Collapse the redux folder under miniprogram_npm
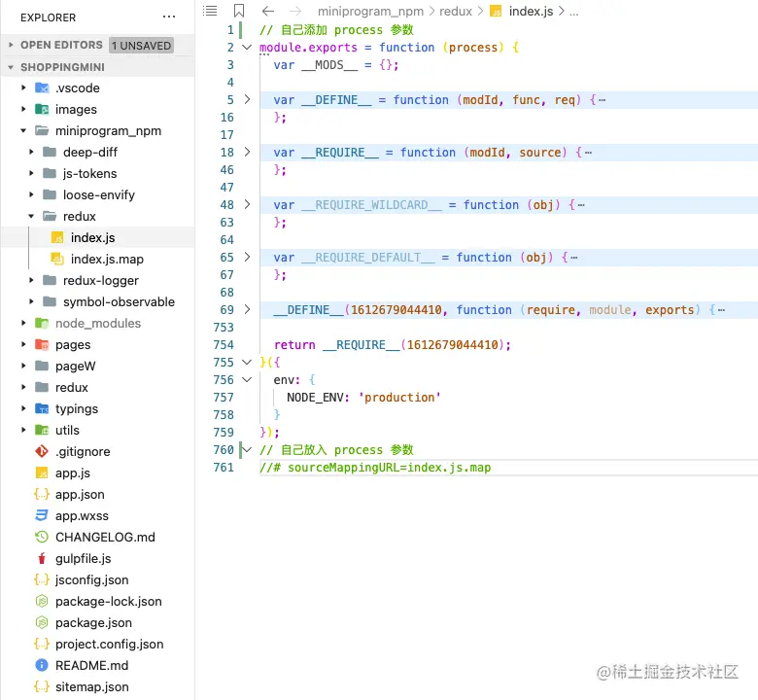 31,216
